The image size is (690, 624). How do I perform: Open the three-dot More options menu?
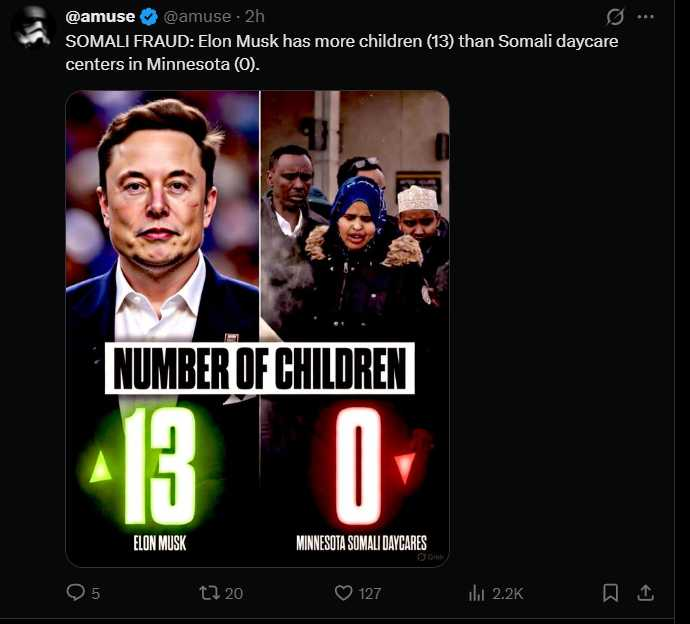(646, 17)
